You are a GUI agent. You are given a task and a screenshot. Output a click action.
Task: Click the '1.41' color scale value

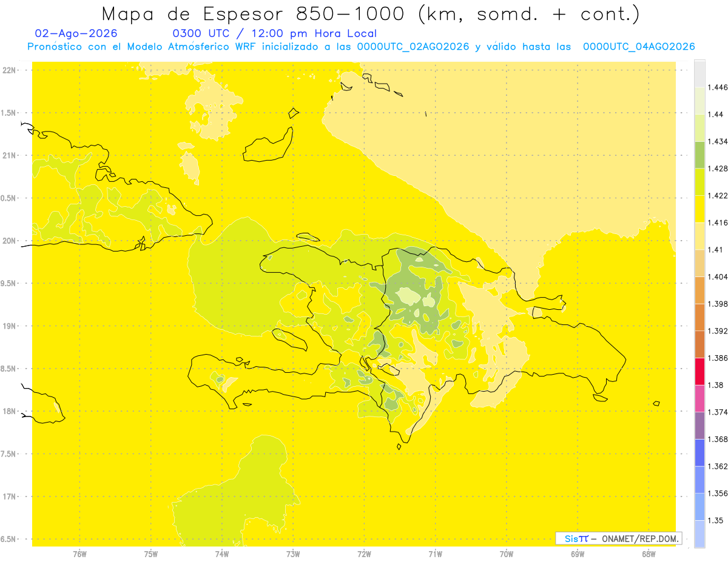tap(715, 250)
